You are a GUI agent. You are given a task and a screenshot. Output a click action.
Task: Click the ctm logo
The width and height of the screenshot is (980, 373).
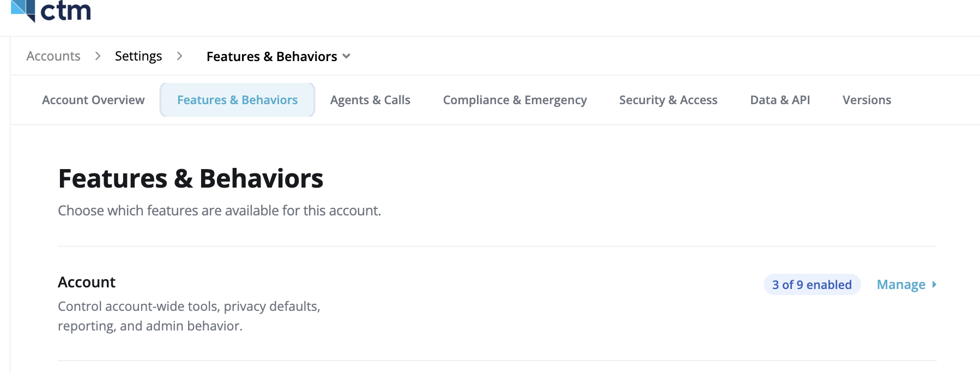[x=51, y=11]
